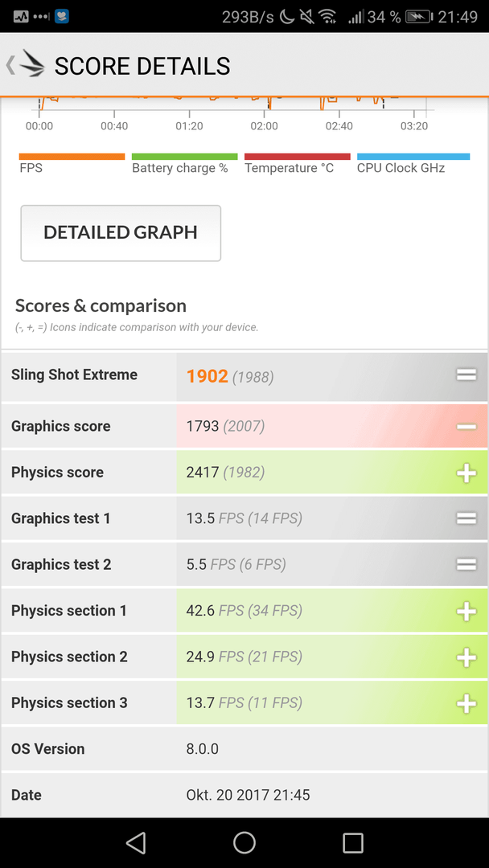
Task: Tap the 02:00 marker on the graph timeline
Action: click(264, 126)
